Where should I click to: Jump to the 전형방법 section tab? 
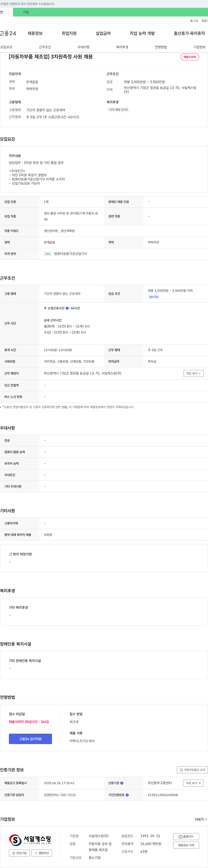pos(161,47)
